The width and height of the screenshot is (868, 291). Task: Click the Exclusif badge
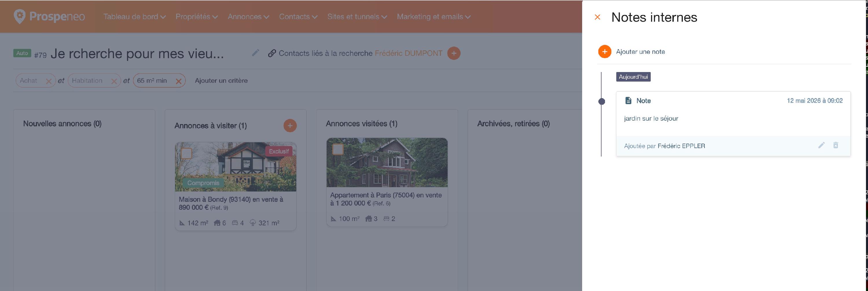(x=279, y=151)
